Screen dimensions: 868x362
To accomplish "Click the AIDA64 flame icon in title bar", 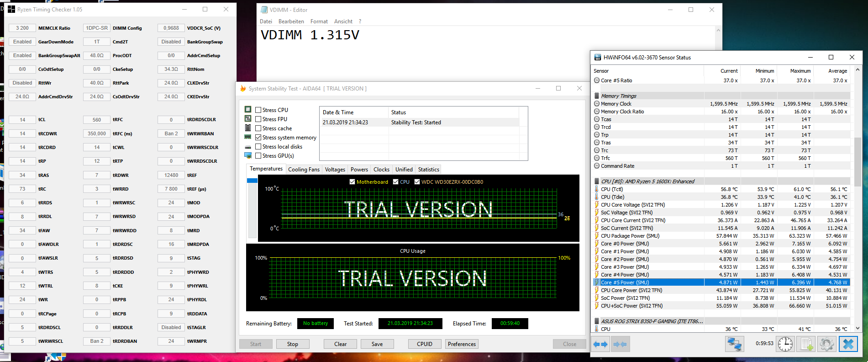I will coord(243,89).
